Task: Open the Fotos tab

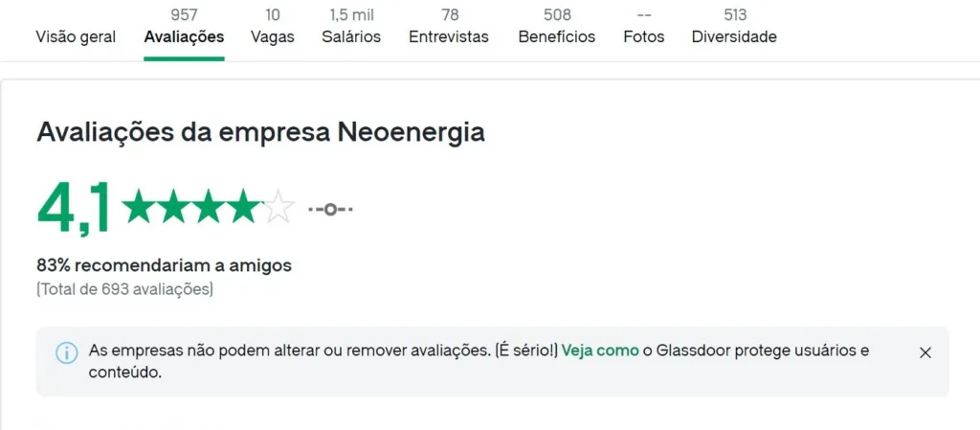Action: (644, 28)
